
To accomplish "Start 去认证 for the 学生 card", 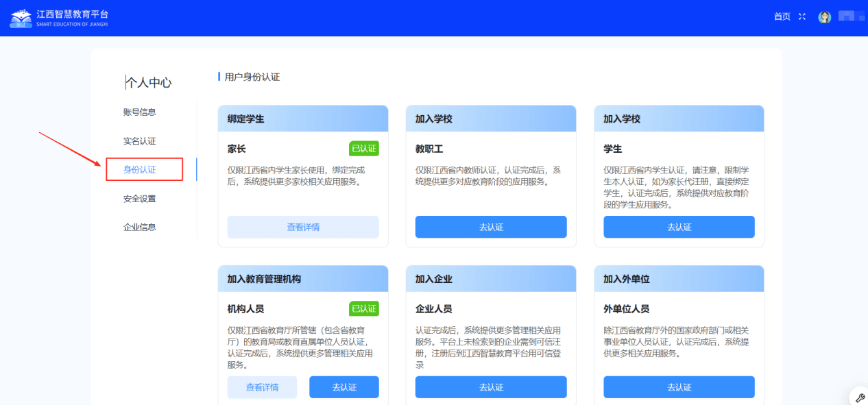I will click(x=679, y=227).
